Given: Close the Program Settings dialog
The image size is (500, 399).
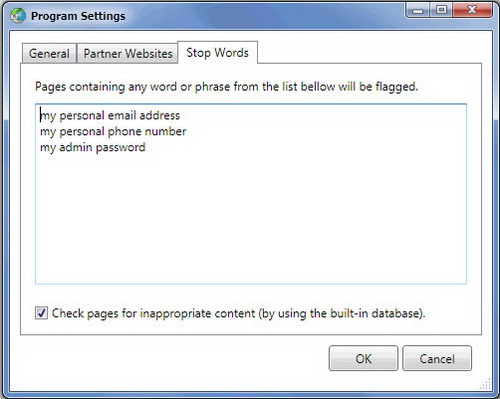Looking at the screenshot, I should tap(472, 10).
